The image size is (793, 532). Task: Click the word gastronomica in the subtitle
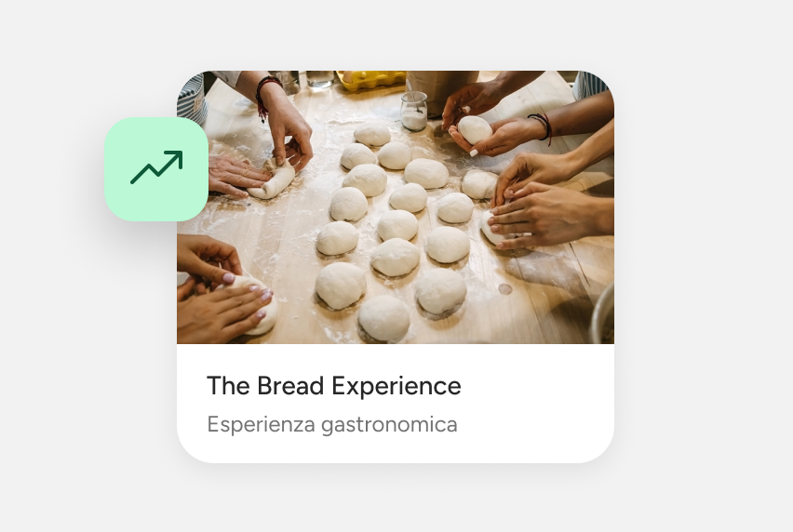389,425
